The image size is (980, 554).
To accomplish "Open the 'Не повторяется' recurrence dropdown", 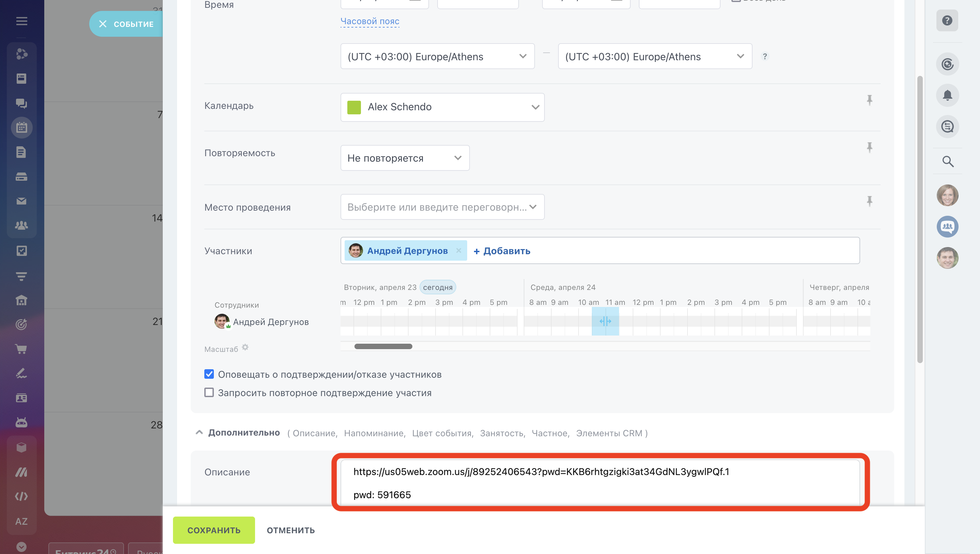I will 405,158.
